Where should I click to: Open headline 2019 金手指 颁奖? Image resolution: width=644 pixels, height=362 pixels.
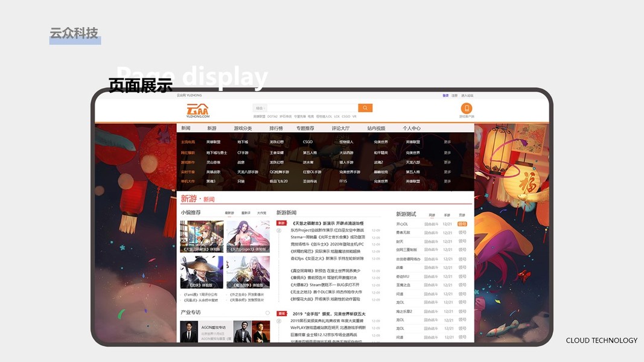[x=328, y=314]
